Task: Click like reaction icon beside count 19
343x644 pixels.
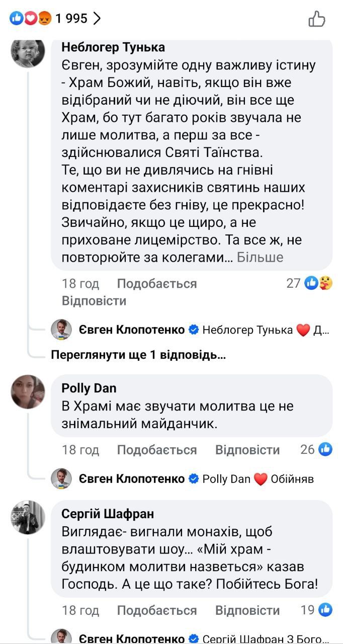Action: 325,610
